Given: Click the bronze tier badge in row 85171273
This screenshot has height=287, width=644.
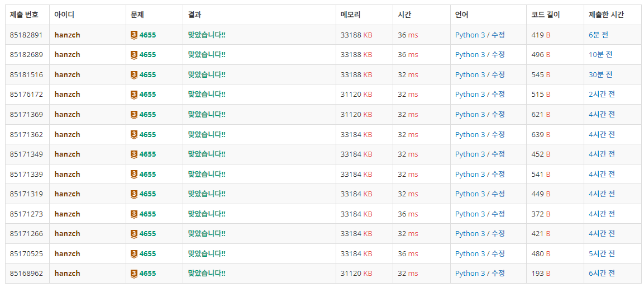Looking at the screenshot, I should click(134, 214).
